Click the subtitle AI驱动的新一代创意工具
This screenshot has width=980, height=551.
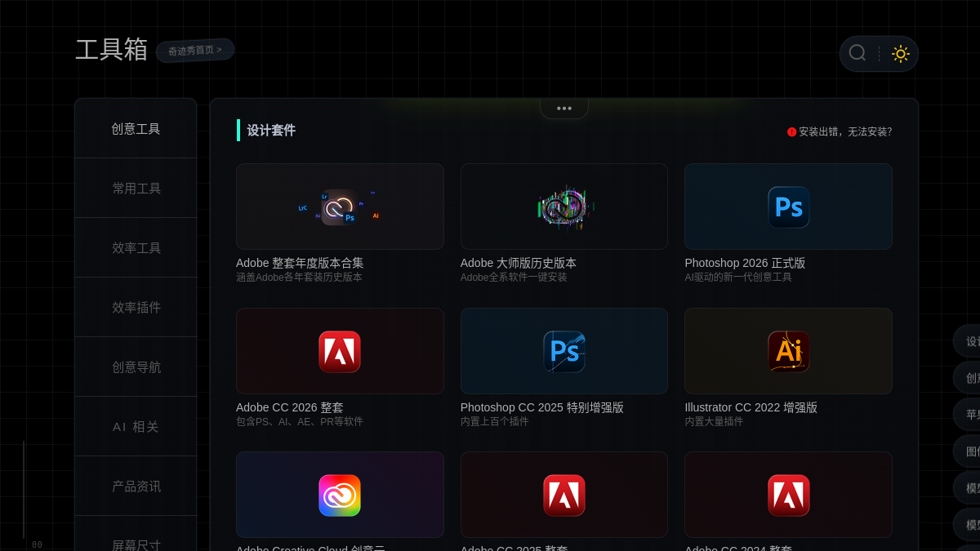click(738, 278)
